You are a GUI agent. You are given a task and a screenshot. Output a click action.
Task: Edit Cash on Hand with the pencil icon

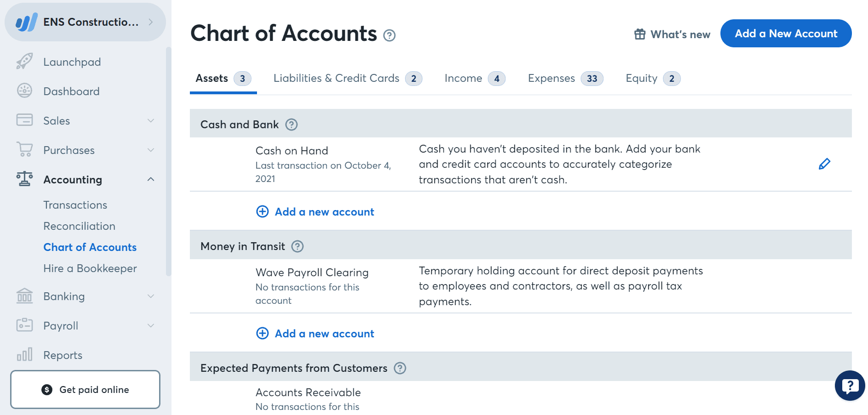[x=825, y=164]
